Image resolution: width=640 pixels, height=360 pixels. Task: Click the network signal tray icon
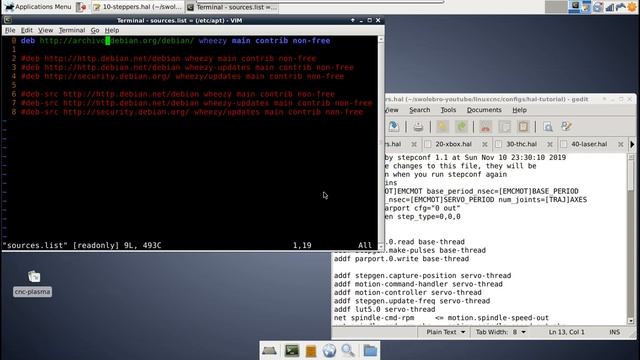click(x=610, y=7)
